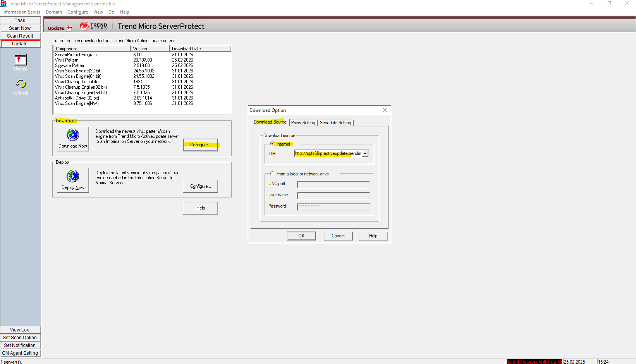This screenshot has height=364, width=636.
Task: Click the app icon in the title bar
Action: (x=4, y=4)
